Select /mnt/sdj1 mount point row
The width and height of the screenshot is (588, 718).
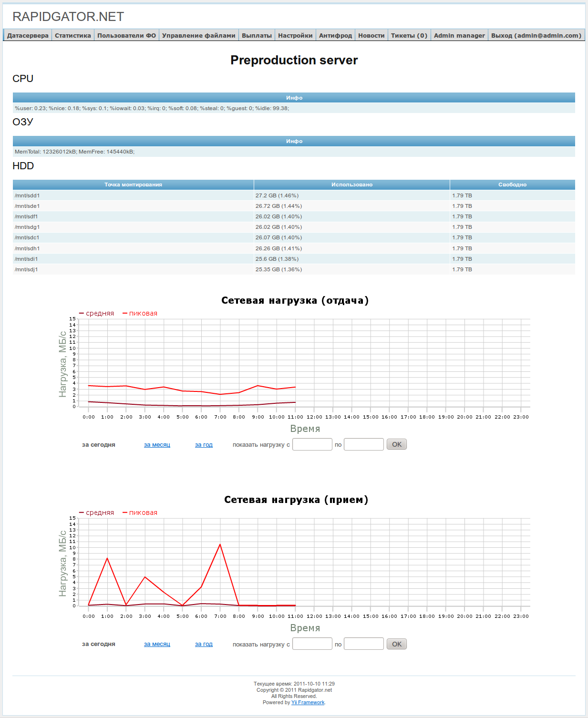click(x=294, y=269)
